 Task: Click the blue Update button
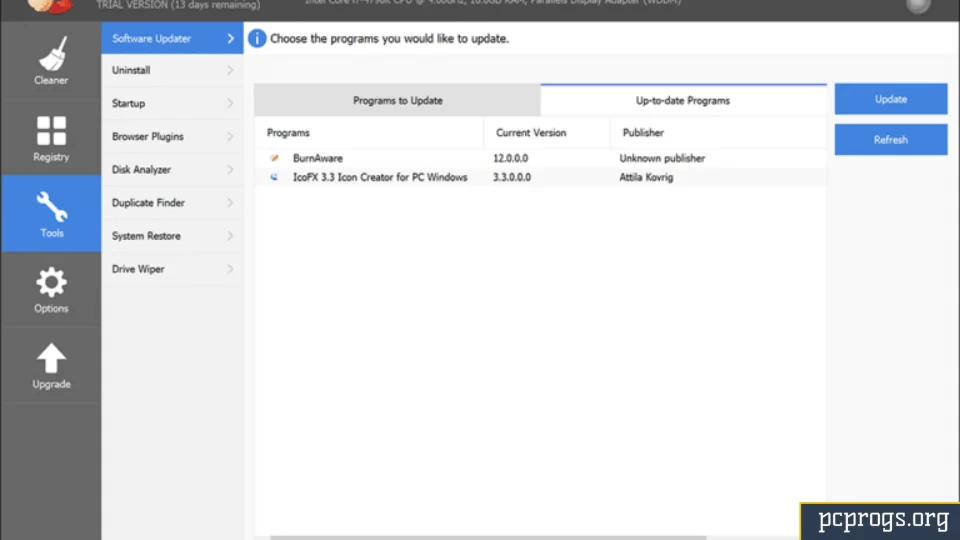point(891,99)
